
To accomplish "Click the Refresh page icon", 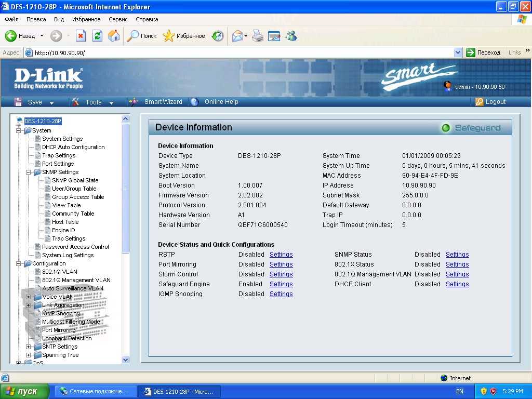I will 97,36.
